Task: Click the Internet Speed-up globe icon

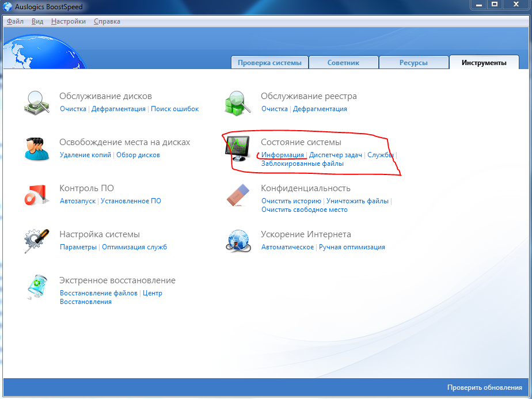Action: 238,241
